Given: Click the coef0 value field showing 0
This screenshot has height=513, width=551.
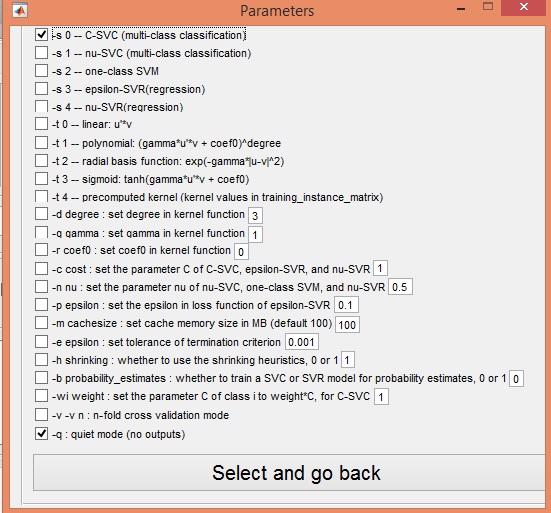Looking at the screenshot, I should click(241, 252).
